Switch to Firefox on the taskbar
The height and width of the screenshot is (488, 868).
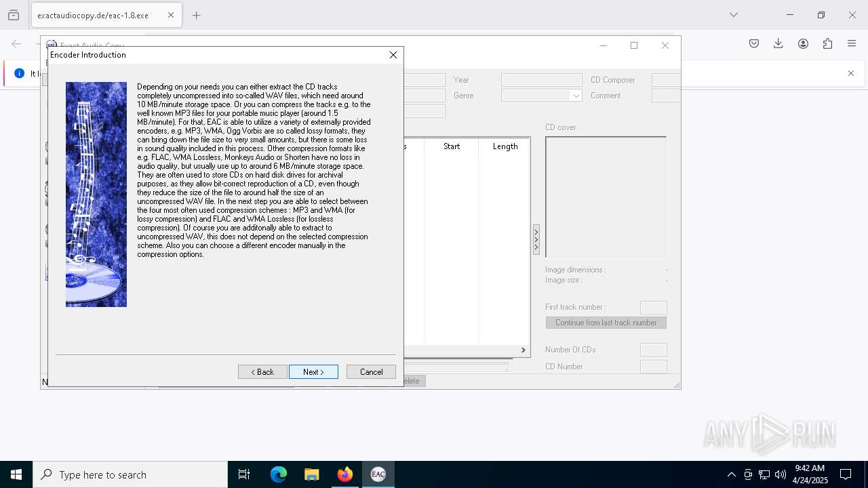(345, 474)
